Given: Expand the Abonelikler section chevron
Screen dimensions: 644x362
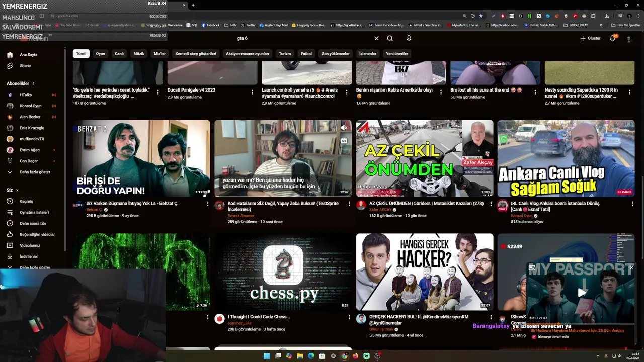Looking at the screenshot, I should pyautogui.click(x=34, y=83).
